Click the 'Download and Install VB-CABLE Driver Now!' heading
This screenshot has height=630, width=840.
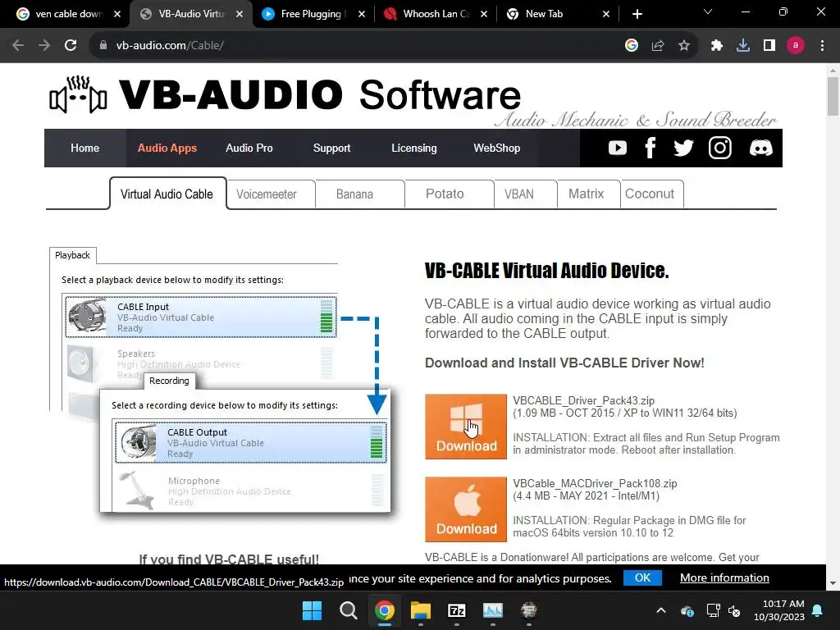coord(564,363)
